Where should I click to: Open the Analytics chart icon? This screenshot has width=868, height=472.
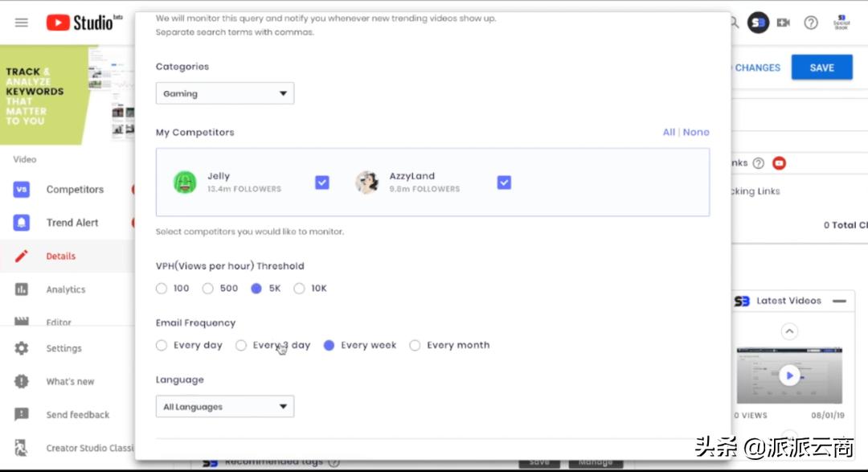click(21, 289)
